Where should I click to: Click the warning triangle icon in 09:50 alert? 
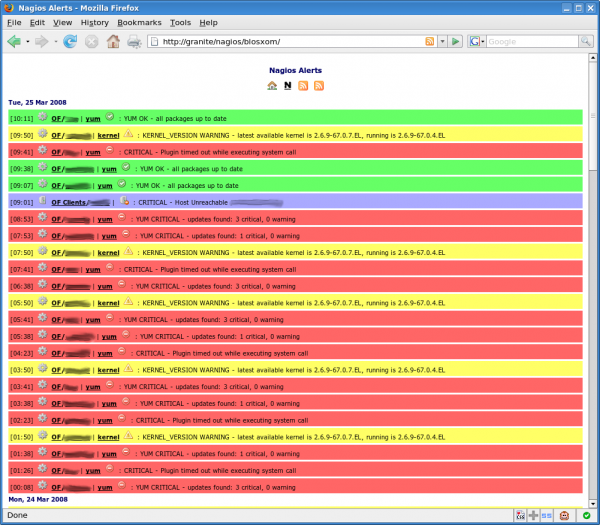(127, 133)
